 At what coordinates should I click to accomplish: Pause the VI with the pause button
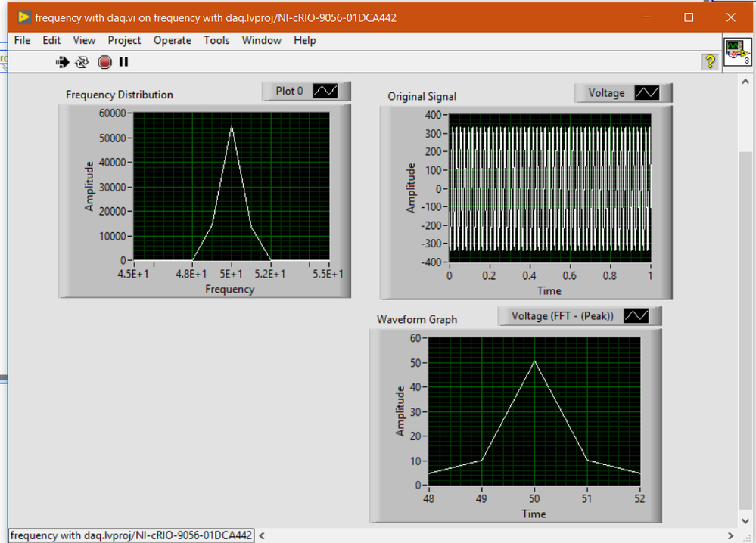(123, 62)
